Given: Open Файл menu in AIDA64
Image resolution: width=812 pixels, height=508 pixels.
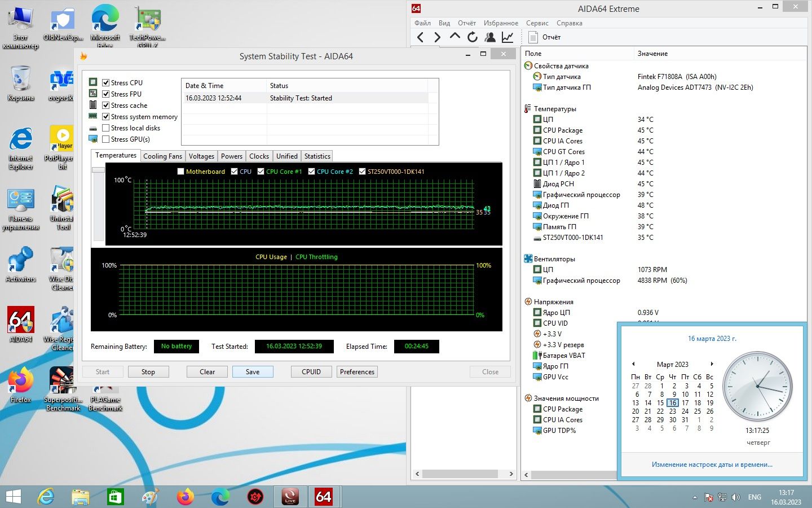Looking at the screenshot, I should click(422, 23).
